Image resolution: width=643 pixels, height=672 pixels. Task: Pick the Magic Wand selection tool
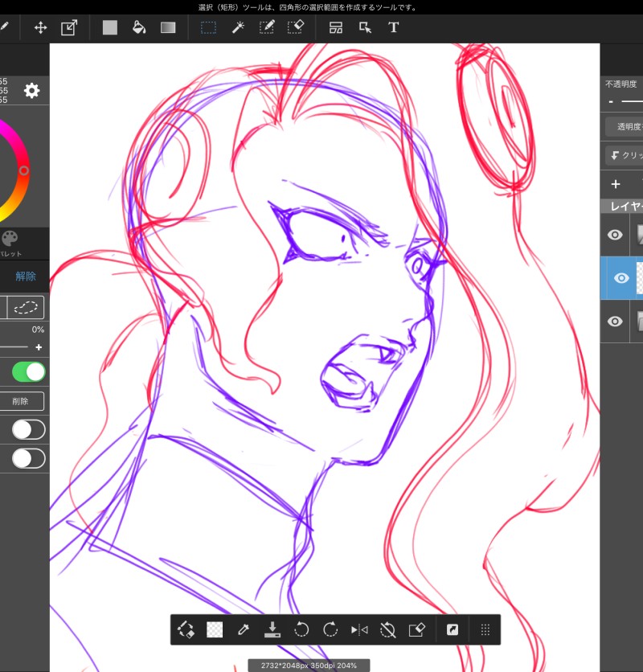pyautogui.click(x=238, y=28)
